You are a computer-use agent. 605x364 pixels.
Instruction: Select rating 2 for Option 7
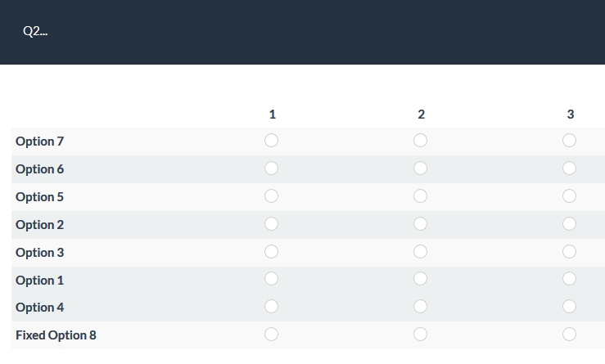point(421,141)
